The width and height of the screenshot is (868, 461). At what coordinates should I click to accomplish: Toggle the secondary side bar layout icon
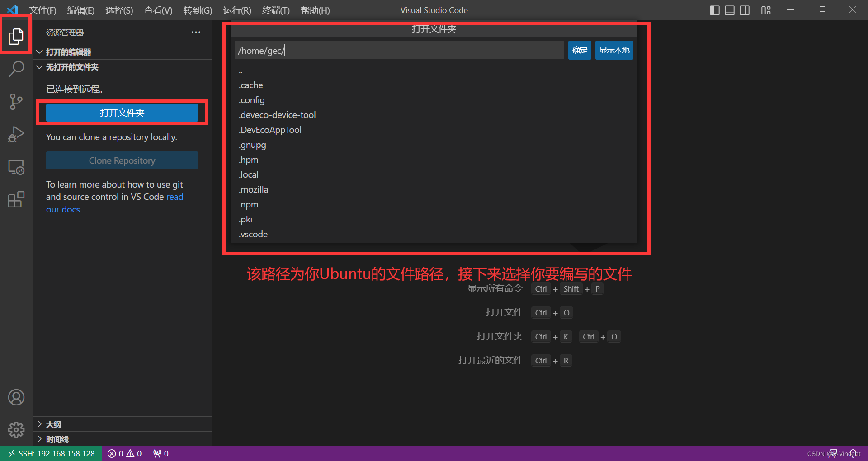[x=745, y=10]
